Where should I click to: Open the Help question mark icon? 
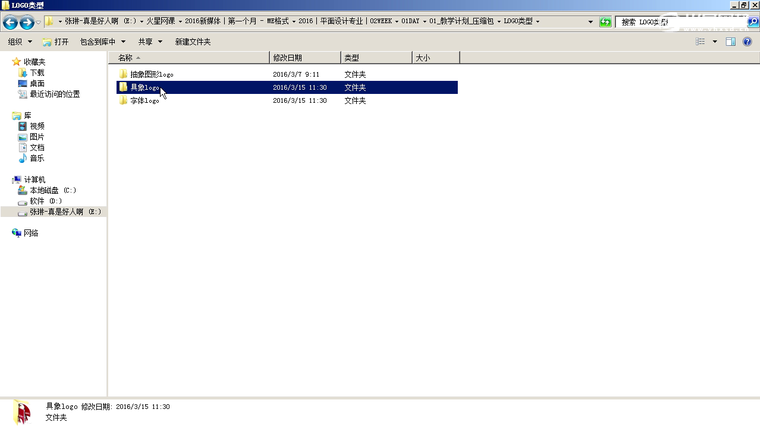pyautogui.click(x=747, y=42)
